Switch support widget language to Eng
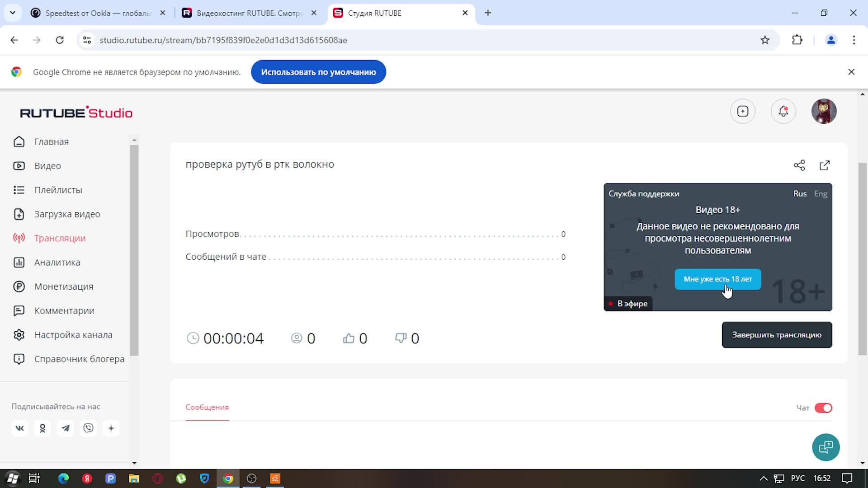This screenshot has width=868, height=488. pyautogui.click(x=820, y=193)
